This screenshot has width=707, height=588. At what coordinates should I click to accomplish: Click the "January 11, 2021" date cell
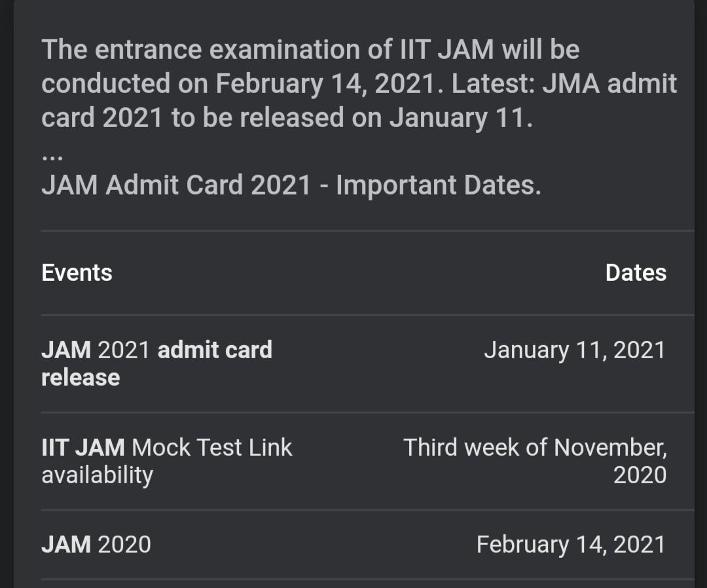click(574, 350)
